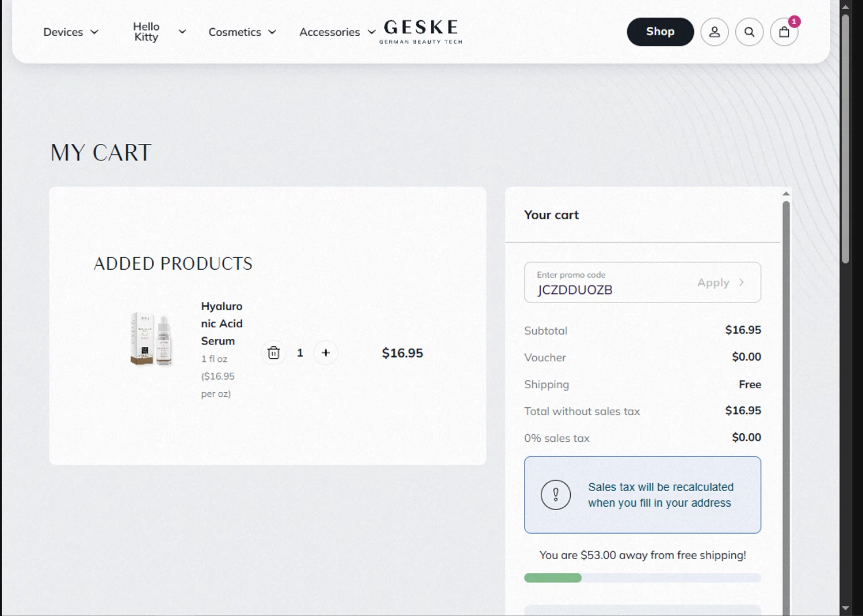
Task: Click the black Shop button
Action: 660,32
